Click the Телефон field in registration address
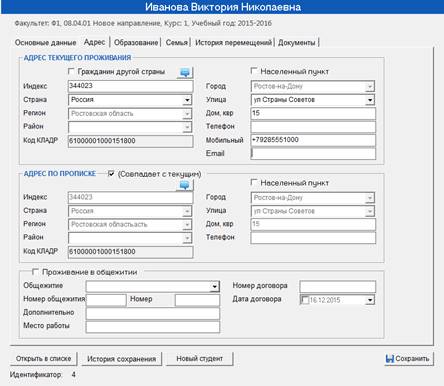This screenshot has width=444, height=386. tap(313, 238)
